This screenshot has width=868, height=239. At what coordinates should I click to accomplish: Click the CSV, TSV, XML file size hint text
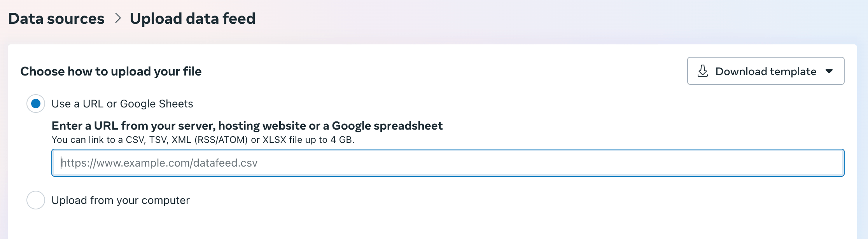(203, 140)
